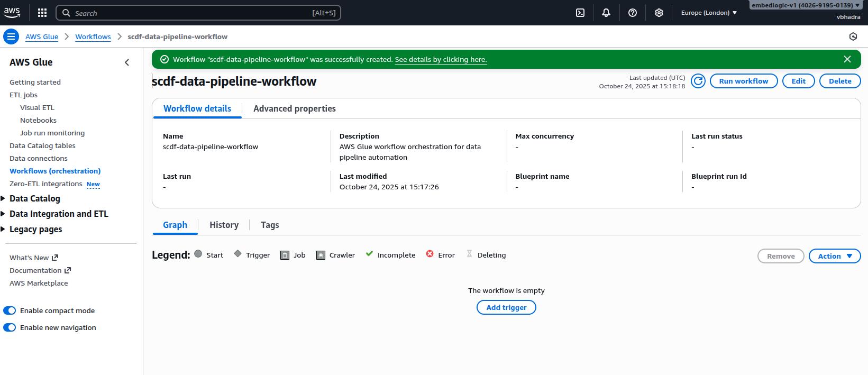The width and height of the screenshot is (868, 375).
Task: Refresh the workflow details
Action: coord(698,81)
